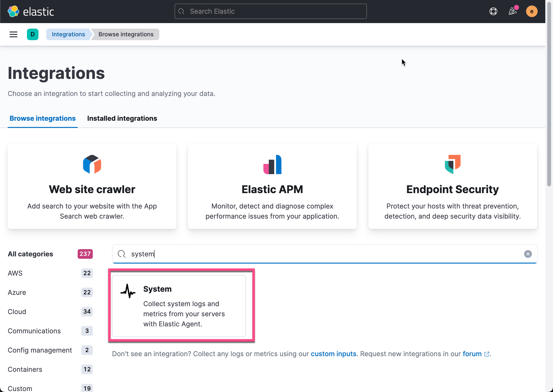Image resolution: width=553 pixels, height=392 pixels.
Task: Switch to the Installed integrations tab
Action: click(x=122, y=118)
